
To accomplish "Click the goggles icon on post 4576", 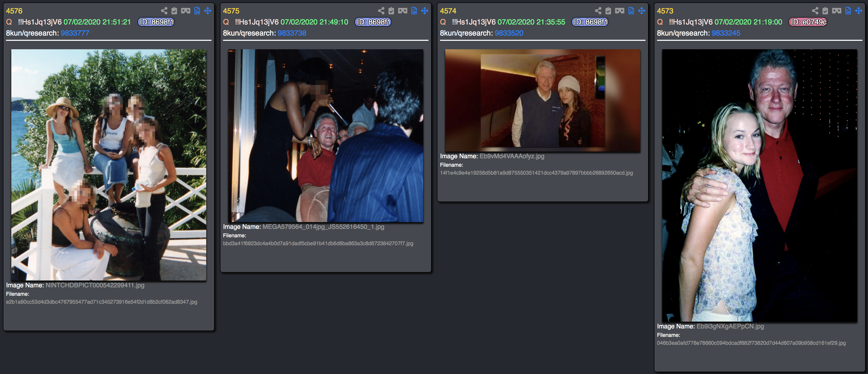I will [x=186, y=11].
